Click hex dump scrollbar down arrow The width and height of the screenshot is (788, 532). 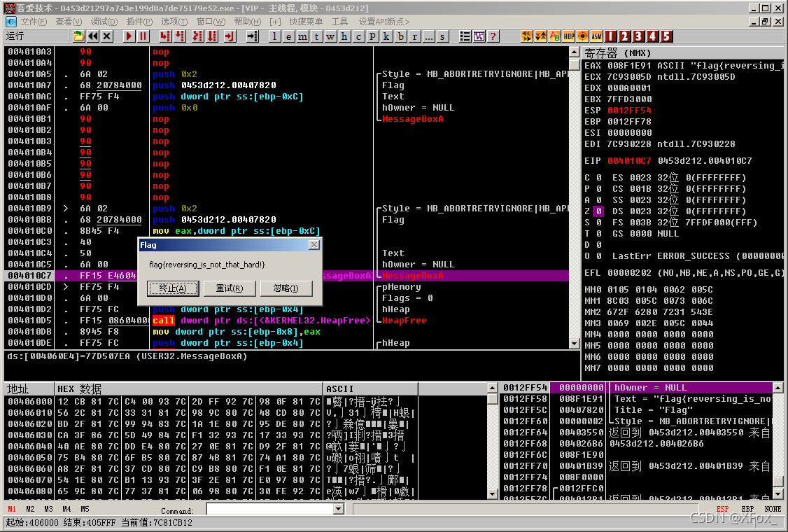tap(493, 494)
